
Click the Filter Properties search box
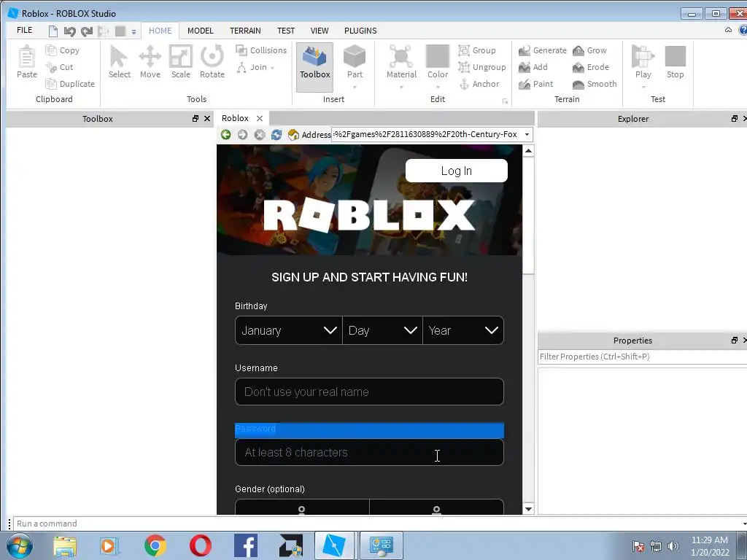pyautogui.click(x=642, y=357)
